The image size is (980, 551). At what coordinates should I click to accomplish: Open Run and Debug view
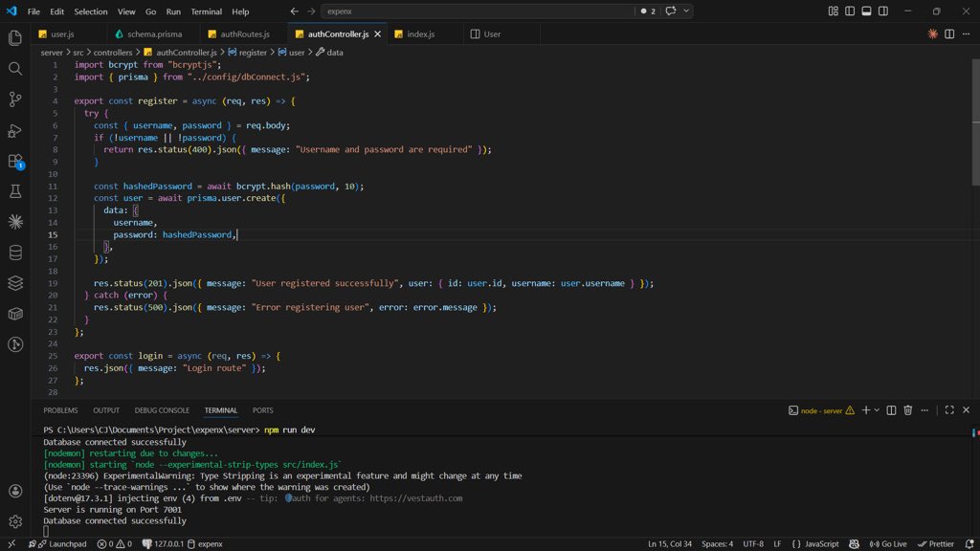pyautogui.click(x=15, y=130)
